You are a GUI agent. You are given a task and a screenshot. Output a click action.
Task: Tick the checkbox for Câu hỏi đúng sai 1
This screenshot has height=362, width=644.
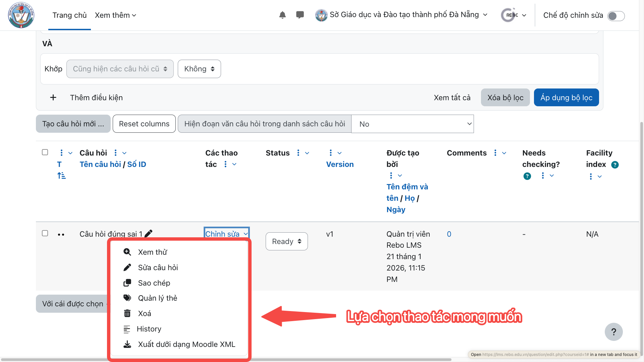point(45,233)
